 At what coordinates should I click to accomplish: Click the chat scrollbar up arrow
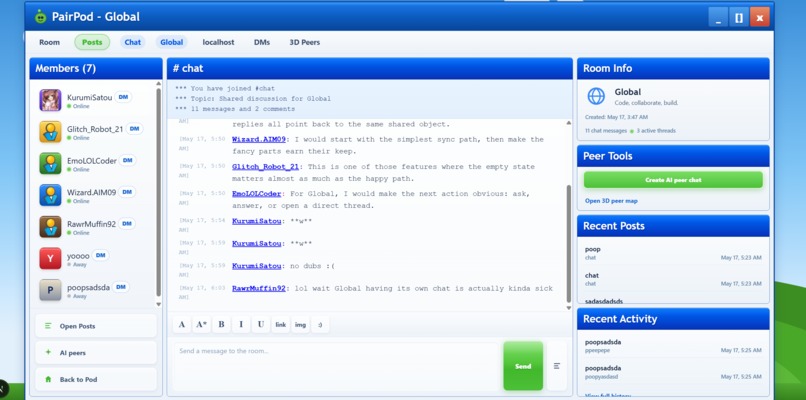[569, 123]
